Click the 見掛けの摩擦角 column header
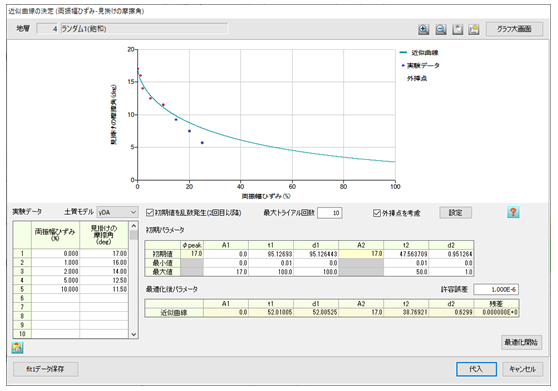 (x=104, y=235)
